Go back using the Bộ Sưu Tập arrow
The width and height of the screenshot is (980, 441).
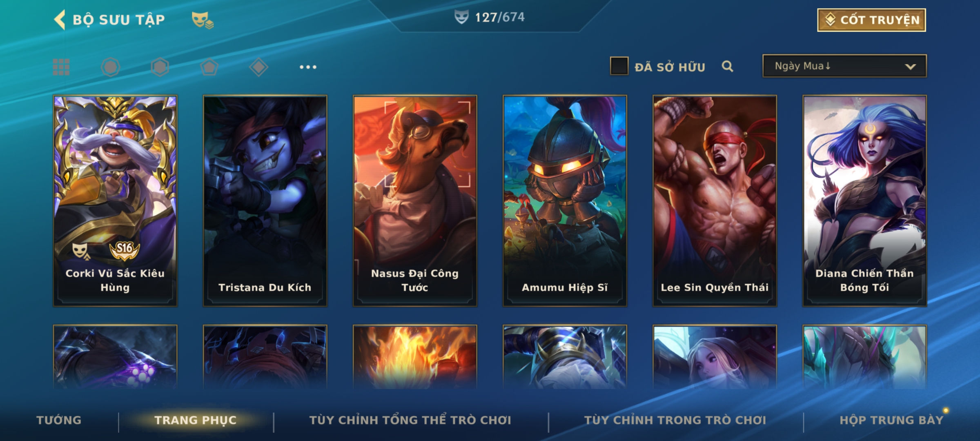point(60,20)
